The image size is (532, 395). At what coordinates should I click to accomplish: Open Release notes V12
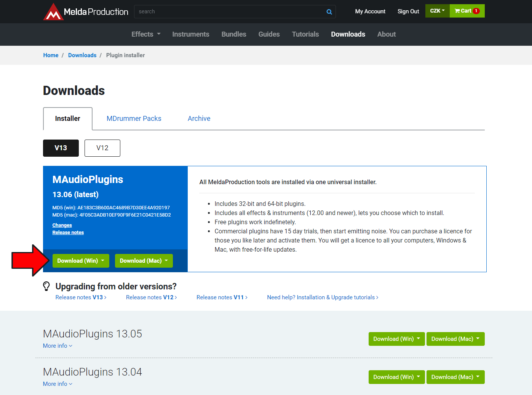pyautogui.click(x=151, y=297)
